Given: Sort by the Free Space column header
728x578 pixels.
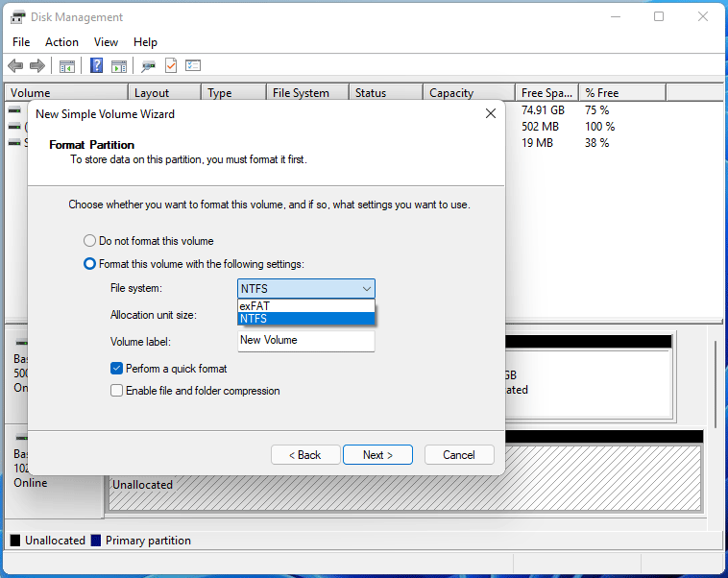Looking at the screenshot, I should (546, 93).
